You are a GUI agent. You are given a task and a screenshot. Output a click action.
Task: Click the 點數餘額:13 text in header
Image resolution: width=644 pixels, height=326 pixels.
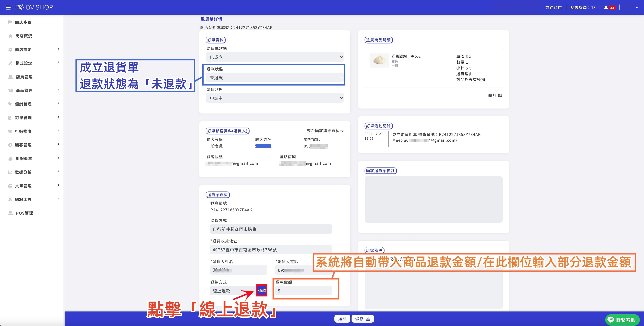coord(583,7)
